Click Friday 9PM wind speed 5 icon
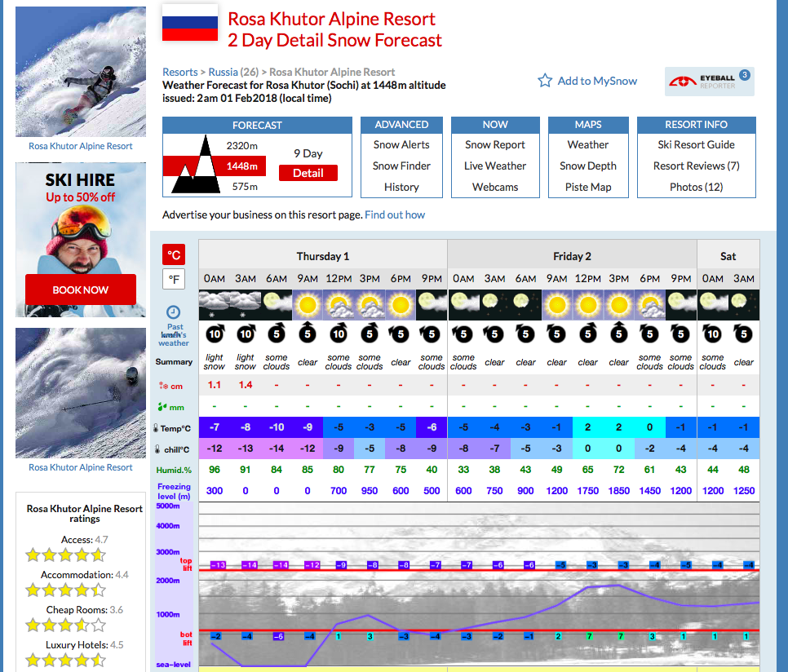This screenshot has width=788, height=672. click(681, 334)
